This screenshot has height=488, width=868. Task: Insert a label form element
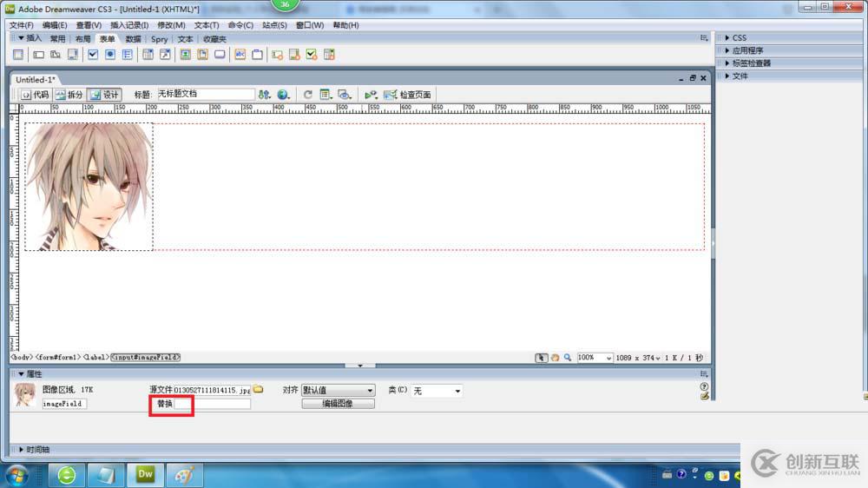[240, 55]
